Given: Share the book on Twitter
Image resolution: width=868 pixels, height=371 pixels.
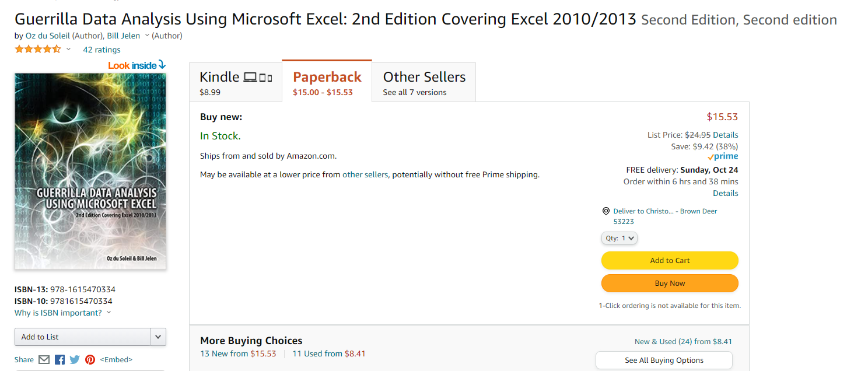Looking at the screenshot, I should click(x=75, y=360).
